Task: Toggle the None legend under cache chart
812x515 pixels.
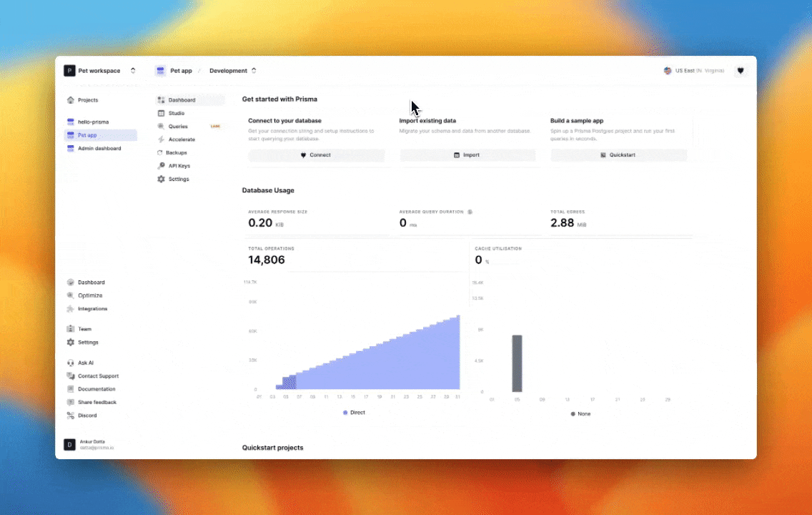Action: 580,413
